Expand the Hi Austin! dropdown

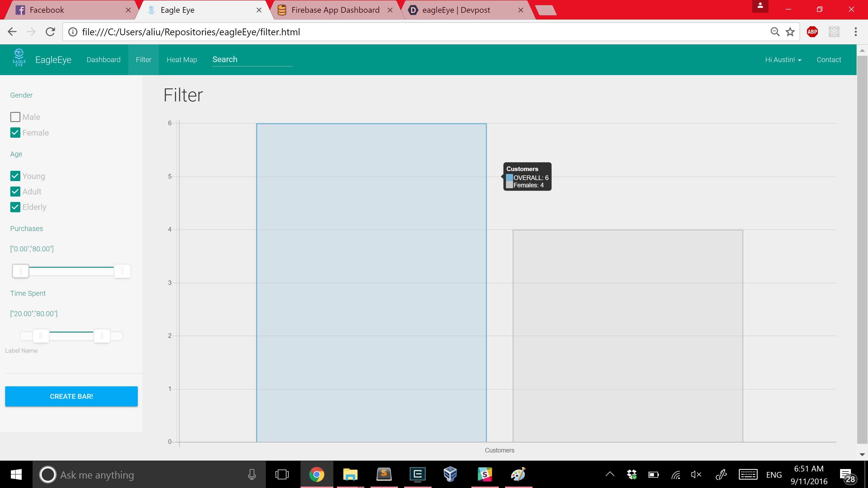point(783,60)
